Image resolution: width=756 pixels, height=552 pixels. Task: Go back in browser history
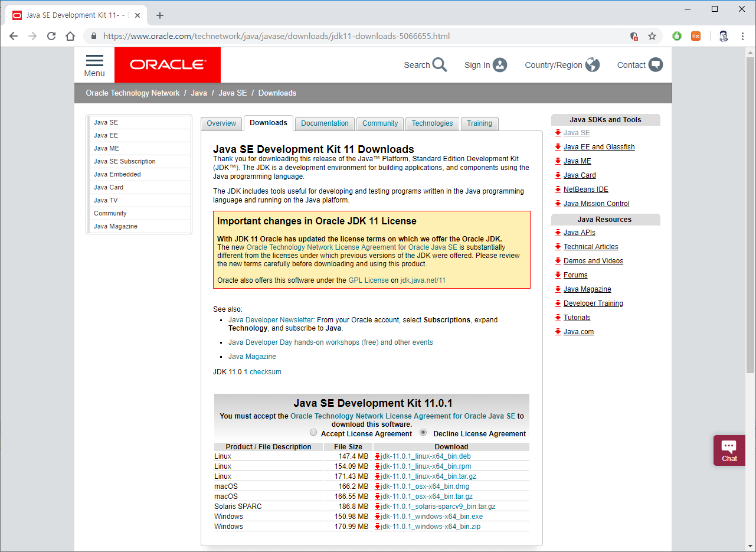click(14, 36)
